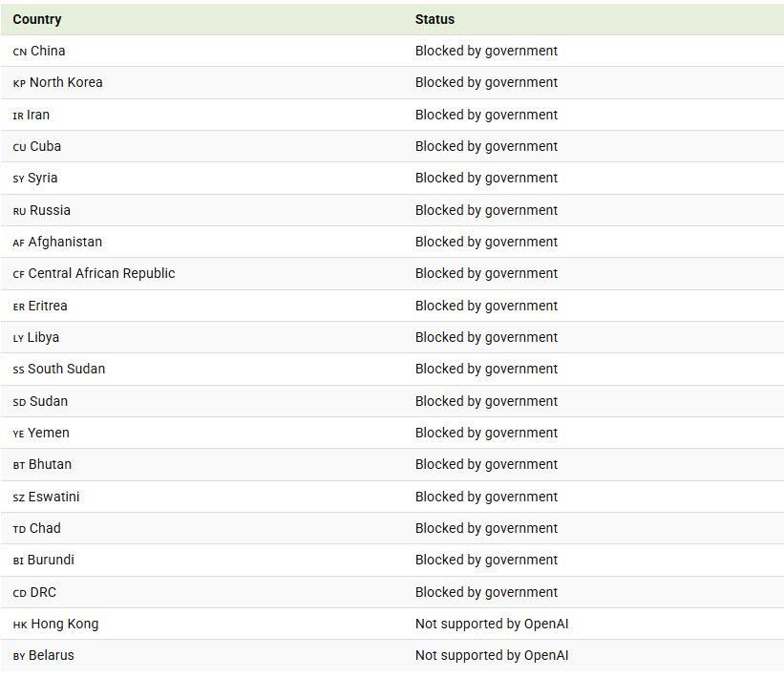The image size is (784, 678).
Task: Select the Country column header
Action: 37,19
